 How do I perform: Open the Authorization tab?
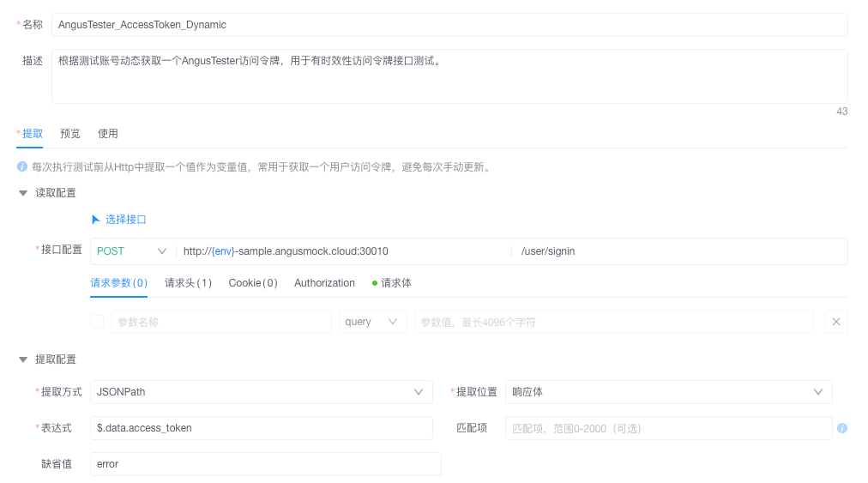click(x=324, y=283)
